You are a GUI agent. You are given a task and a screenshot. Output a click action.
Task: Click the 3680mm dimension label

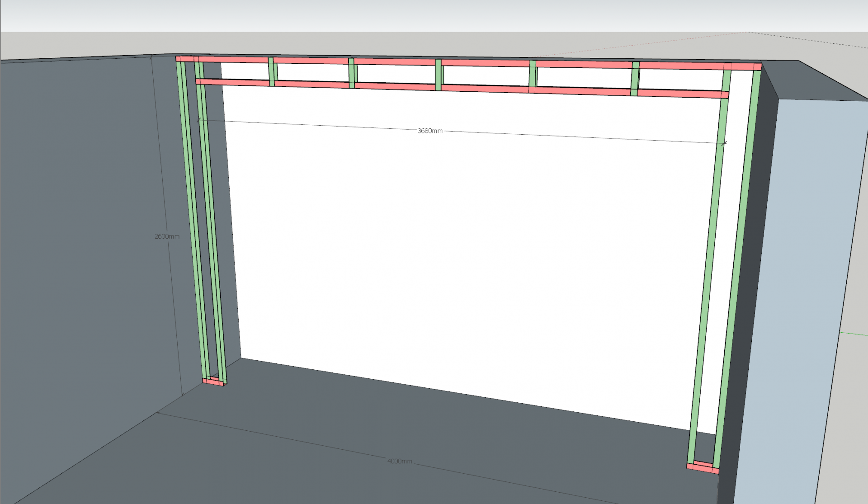[430, 131]
